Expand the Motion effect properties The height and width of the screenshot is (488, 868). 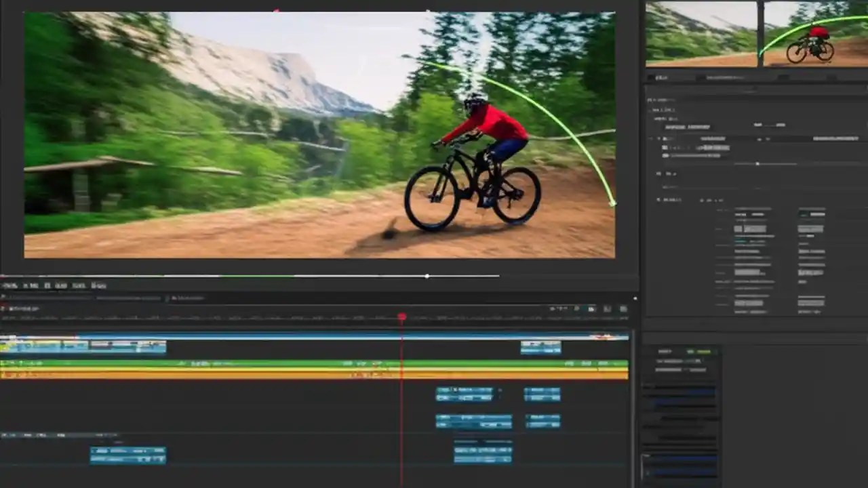[649, 138]
